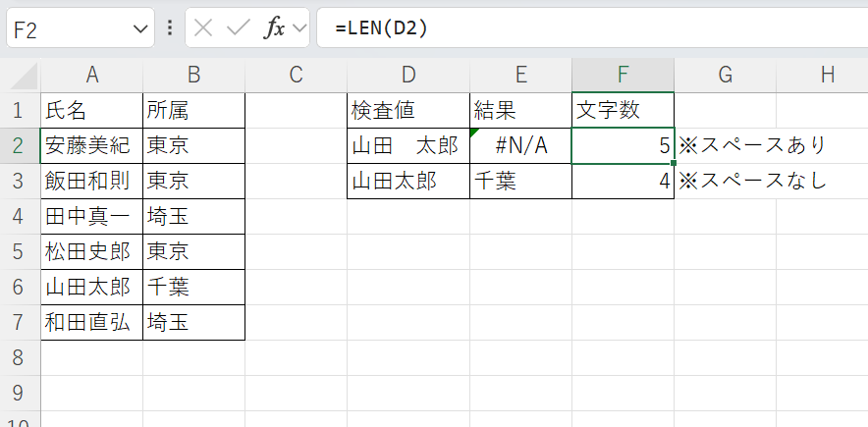Click cell F3 showing 4
This screenshot has height=427, width=868.
point(624,182)
